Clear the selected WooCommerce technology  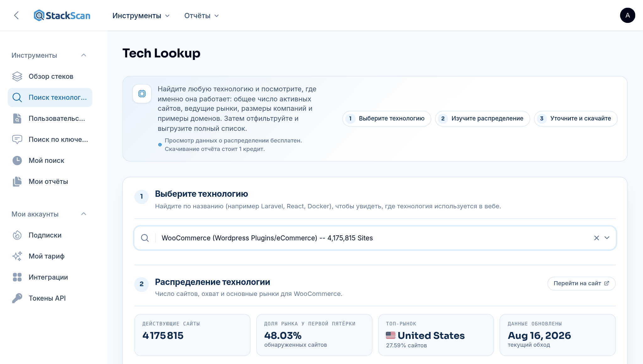click(597, 238)
